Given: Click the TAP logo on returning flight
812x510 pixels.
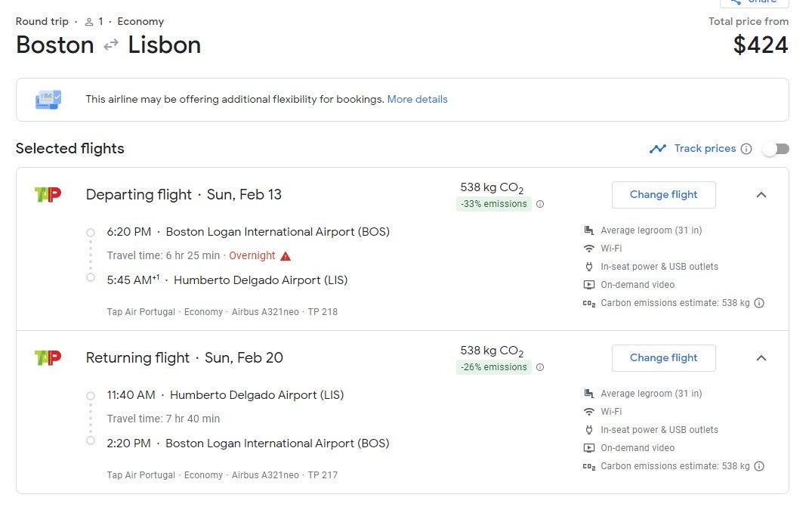Looking at the screenshot, I should click(48, 358).
